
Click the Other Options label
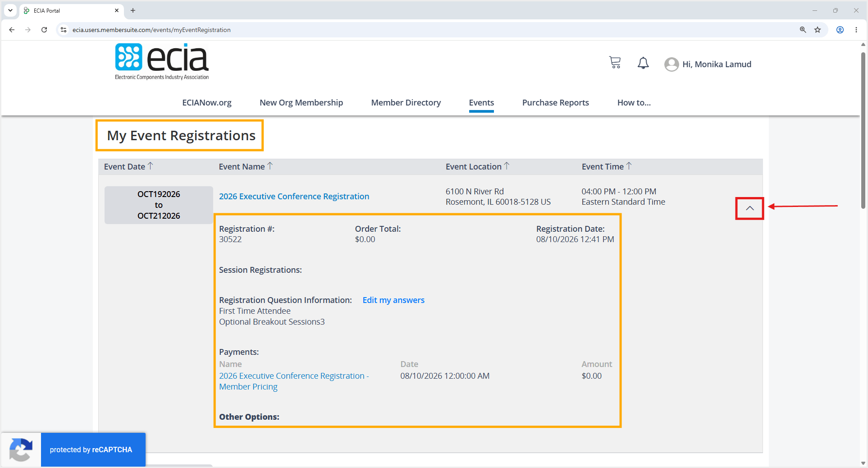[x=249, y=417]
